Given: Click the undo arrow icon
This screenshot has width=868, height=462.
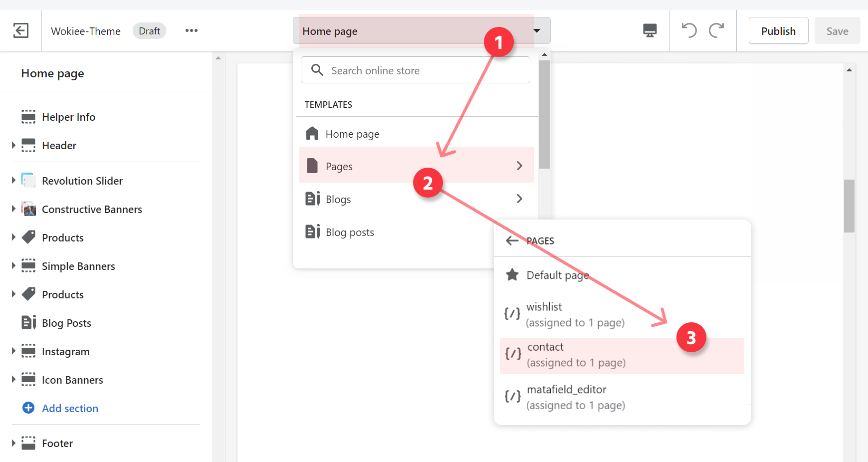Looking at the screenshot, I should [689, 31].
